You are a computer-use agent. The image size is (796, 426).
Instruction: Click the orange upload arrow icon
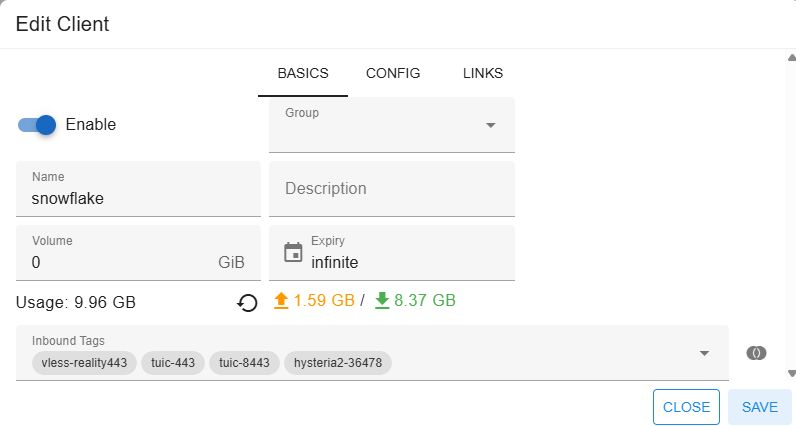pos(281,300)
